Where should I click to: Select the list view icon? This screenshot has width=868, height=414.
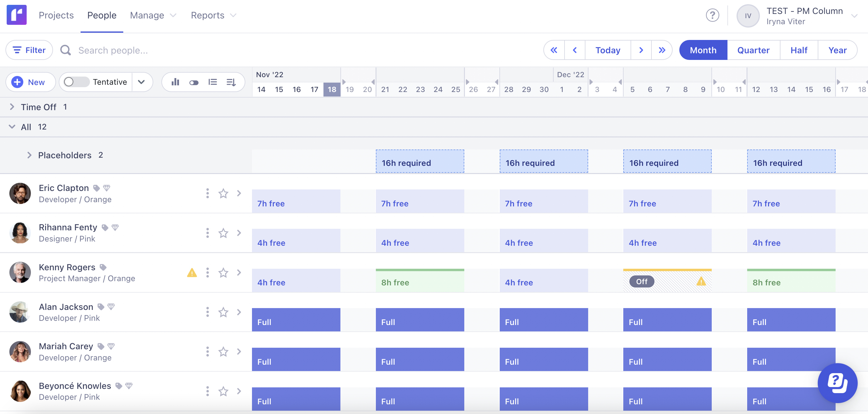(213, 82)
